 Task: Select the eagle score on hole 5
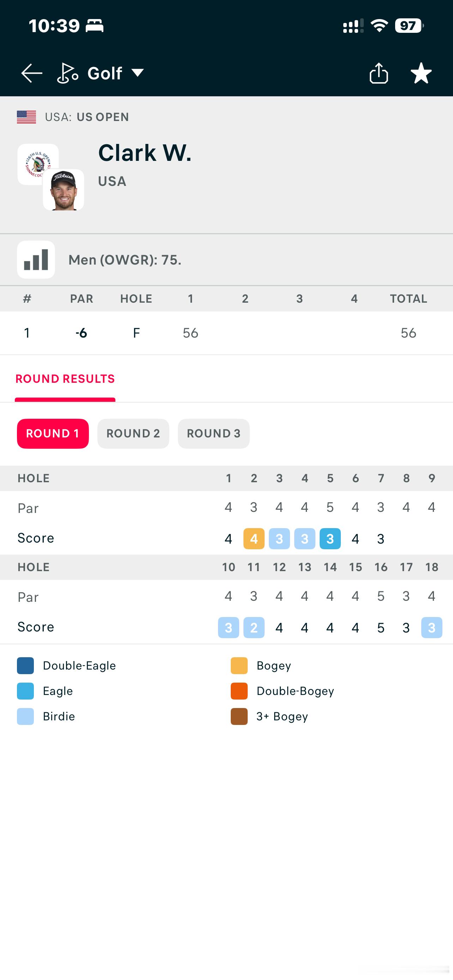(x=330, y=539)
